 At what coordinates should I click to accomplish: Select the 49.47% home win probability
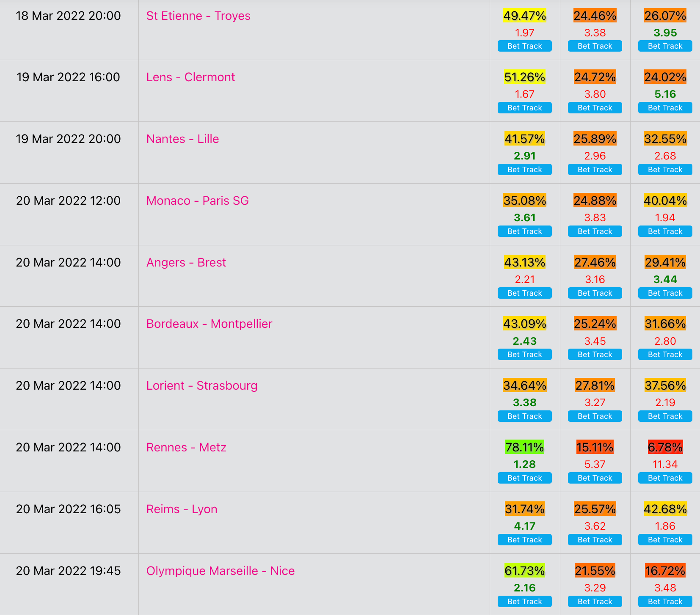525,16
